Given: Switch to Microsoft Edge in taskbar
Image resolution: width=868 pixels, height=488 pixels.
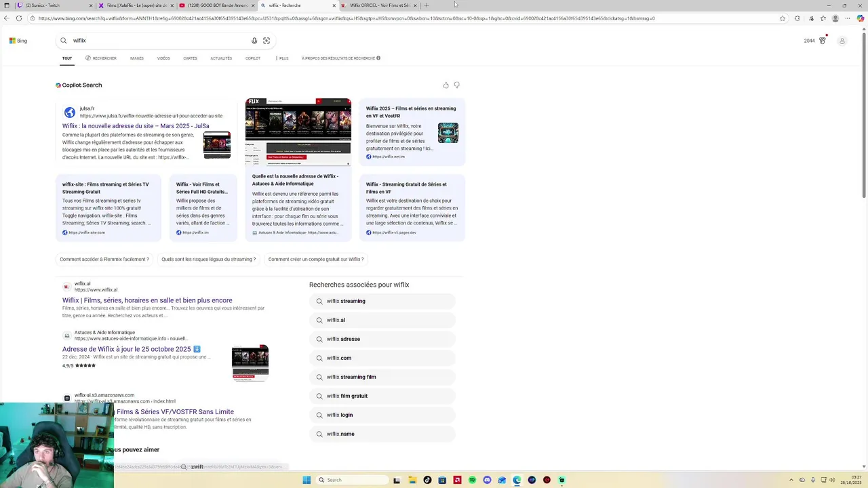Looking at the screenshot, I should pyautogui.click(x=517, y=480).
